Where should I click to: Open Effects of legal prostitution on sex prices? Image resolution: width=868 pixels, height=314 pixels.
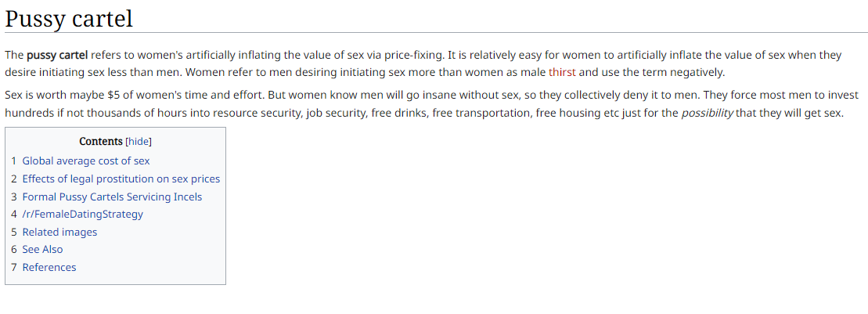click(x=121, y=179)
